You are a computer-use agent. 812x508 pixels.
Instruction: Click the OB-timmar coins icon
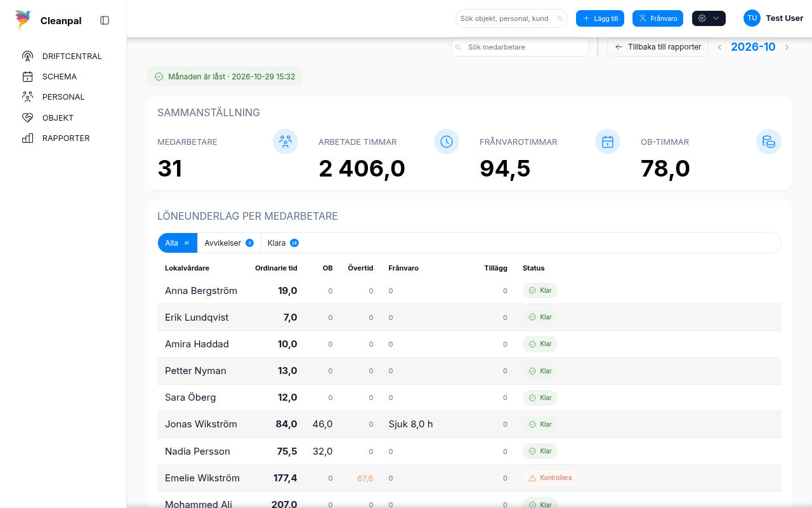point(769,142)
